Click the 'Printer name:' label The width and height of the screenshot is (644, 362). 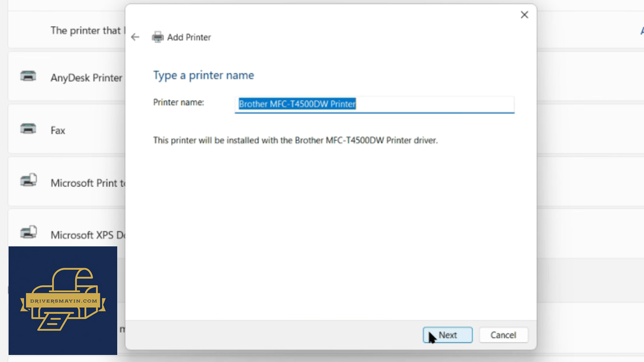[179, 103]
